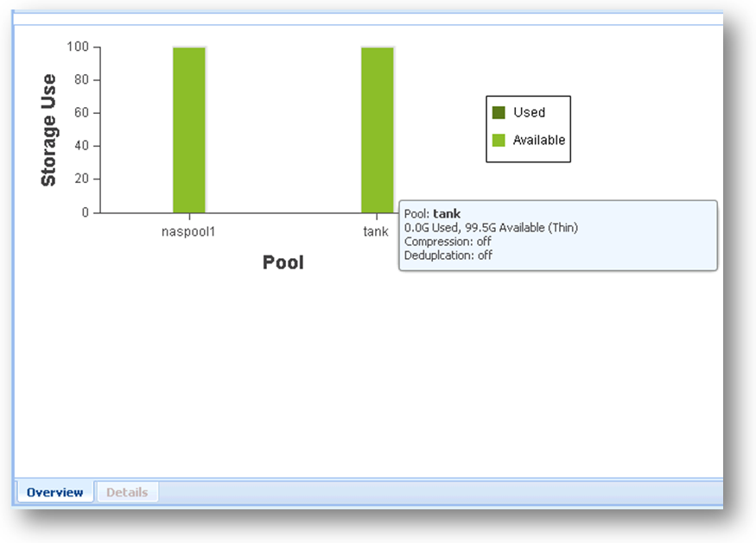
Task: Click the naspool1 storage bar
Action: pos(188,129)
